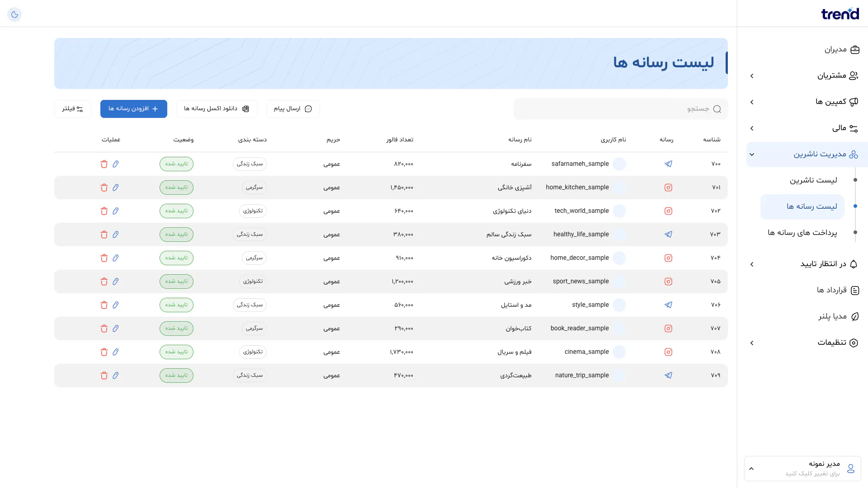The image size is (868, 488).
Task: Click the افزودن رسانه ها button
Action: coord(134,109)
